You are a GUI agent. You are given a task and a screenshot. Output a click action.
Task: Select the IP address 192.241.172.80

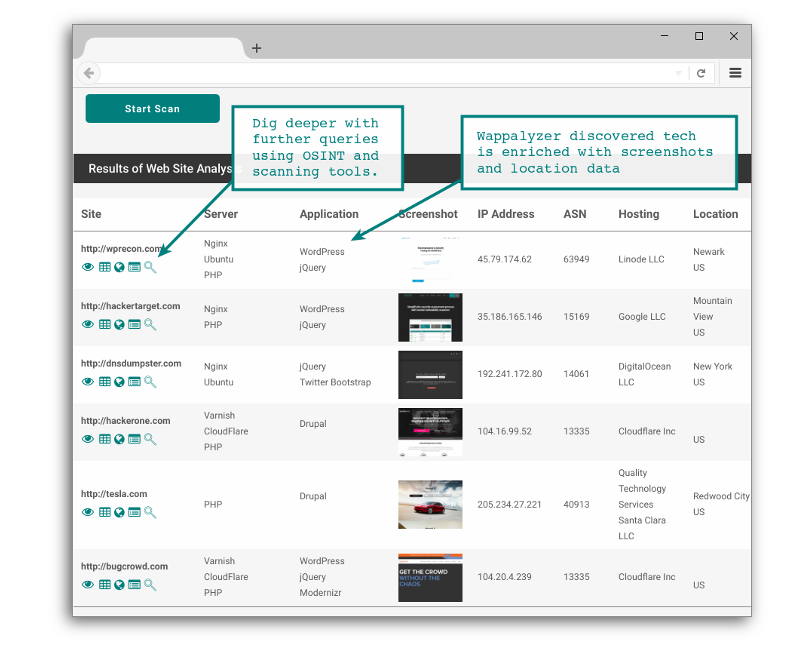click(x=510, y=374)
